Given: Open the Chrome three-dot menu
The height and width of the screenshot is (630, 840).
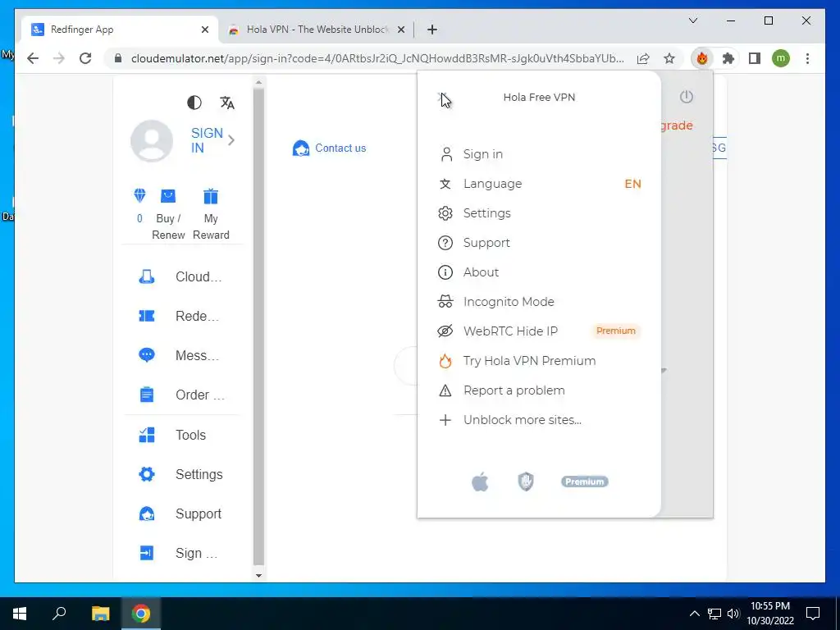Looking at the screenshot, I should (807, 58).
